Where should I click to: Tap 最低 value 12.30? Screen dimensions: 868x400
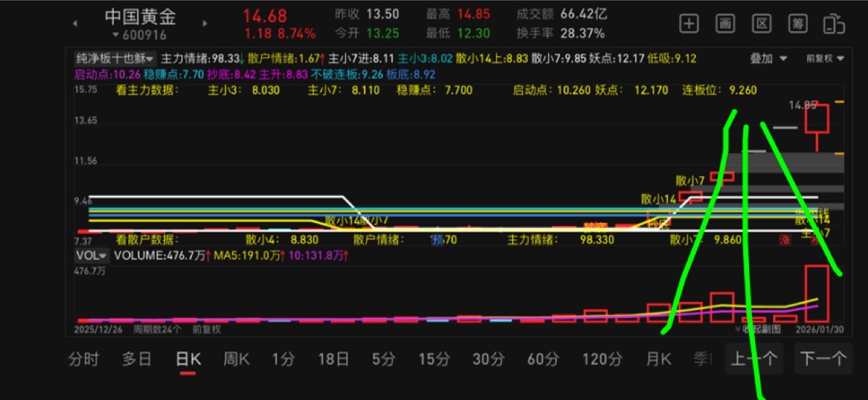pyautogui.click(x=474, y=34)
